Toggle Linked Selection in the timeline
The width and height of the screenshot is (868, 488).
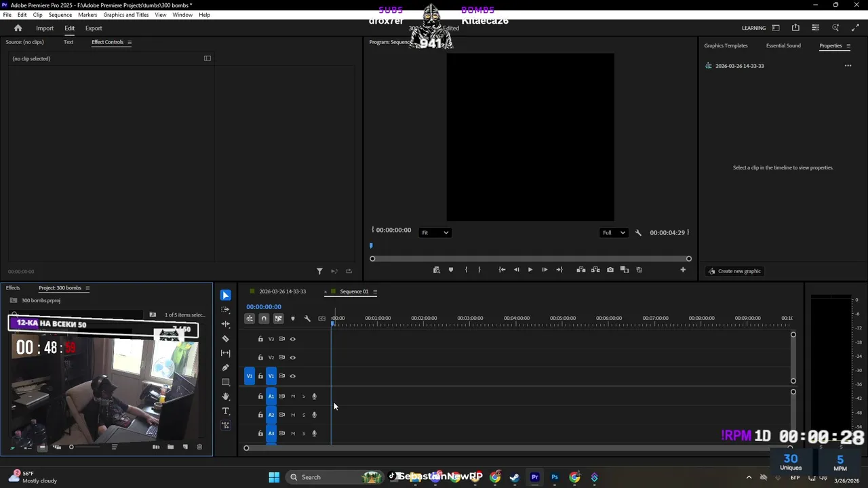(x=278, y=319)
